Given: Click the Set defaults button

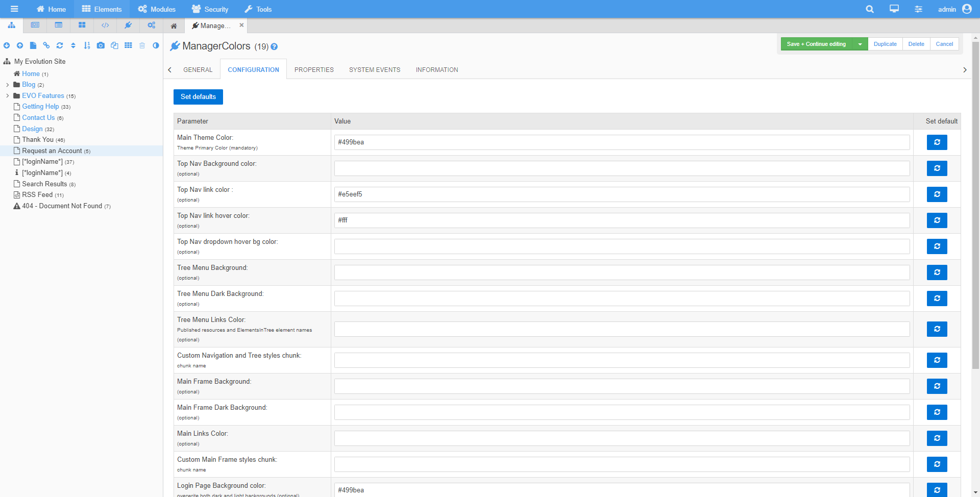Looking at the screenshot, I should pyautogui.click(x=198, y=96).
